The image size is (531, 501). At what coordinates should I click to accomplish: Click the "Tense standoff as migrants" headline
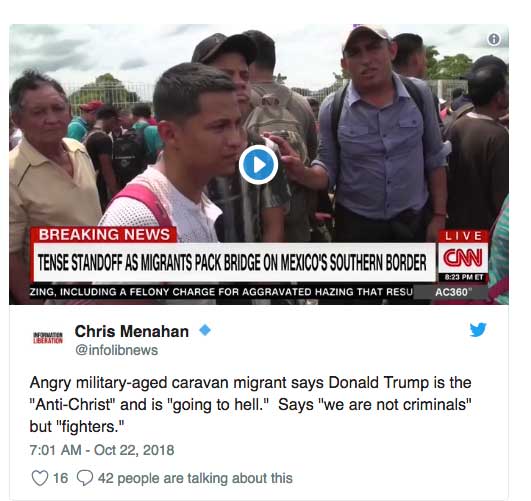232,263
